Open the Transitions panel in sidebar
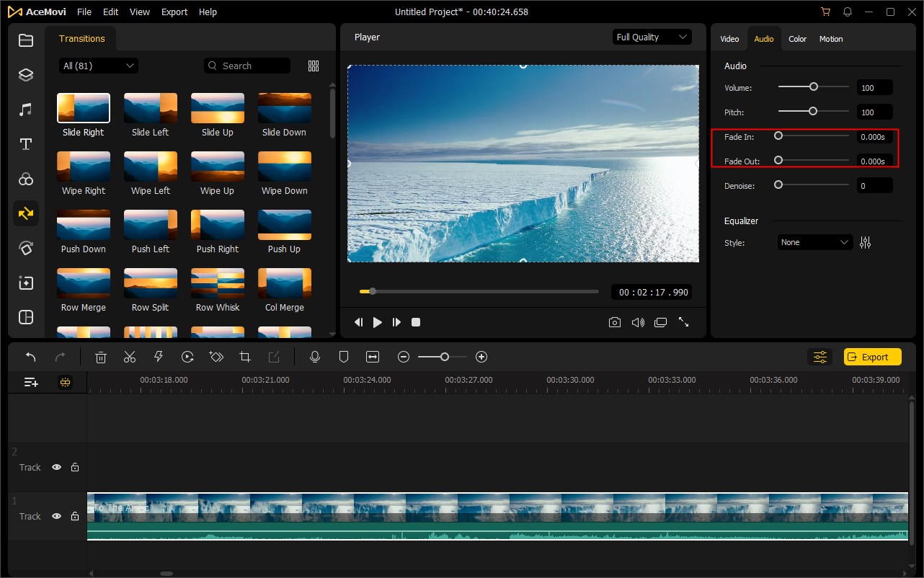Screen dimensions: 924x578 click(x=26, y=213)
